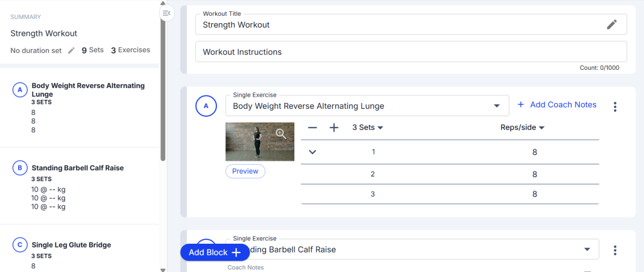Expand the Body Weight Reverse Alternating Lunge selector
This screenshot has width=644, height=272.
497,106
